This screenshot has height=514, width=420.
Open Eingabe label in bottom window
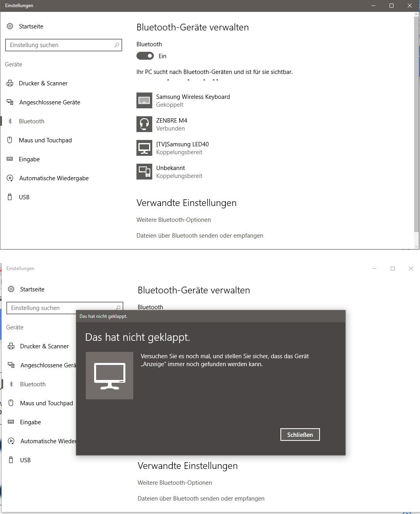coord(30,422)
